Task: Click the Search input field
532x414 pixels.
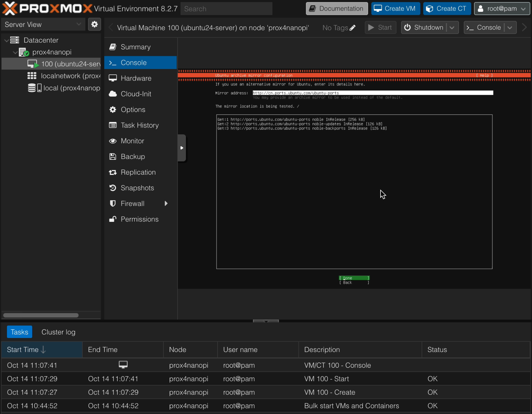Action: pyautogui.click(x=226, y=9)
